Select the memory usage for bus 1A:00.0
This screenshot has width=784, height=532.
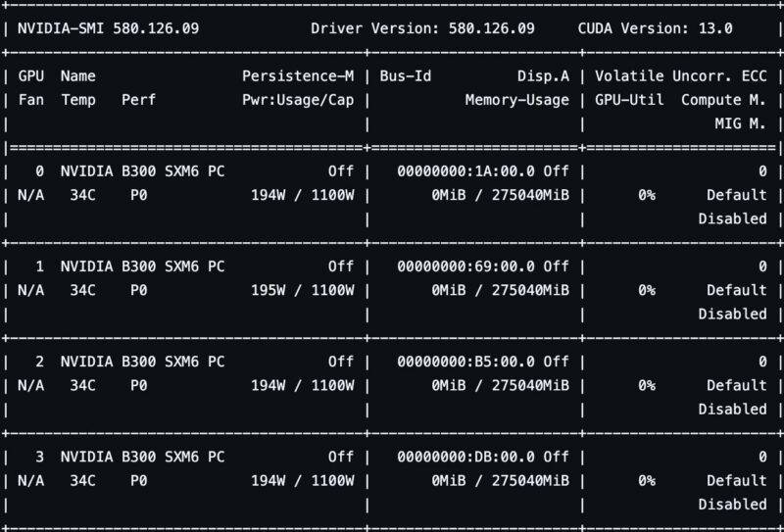point(500,195)
